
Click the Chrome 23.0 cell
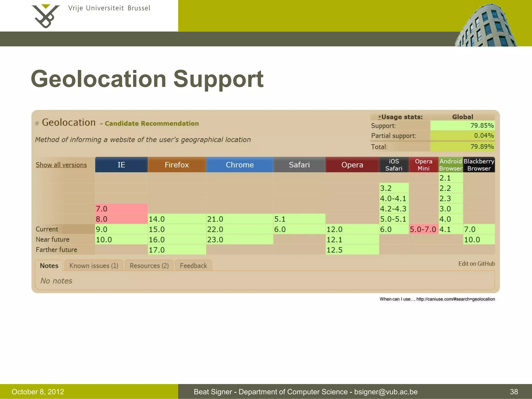click(x=240, y=240)
